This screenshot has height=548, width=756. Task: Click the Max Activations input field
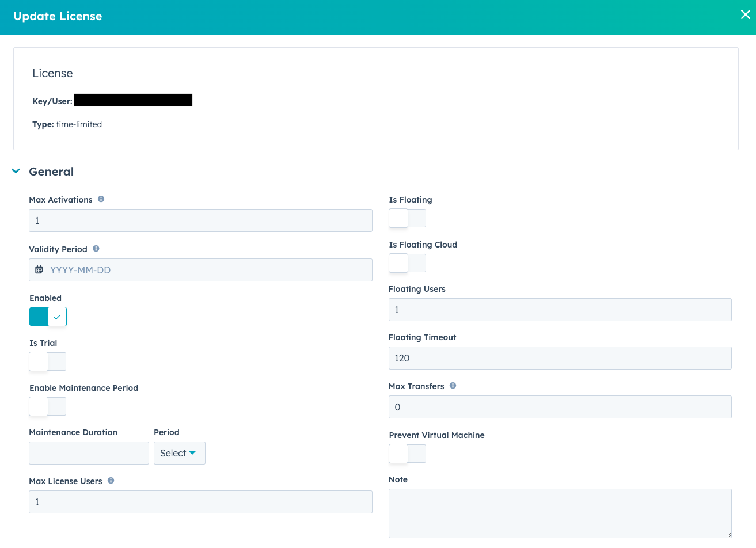pyautogui.click(x=200, y=220)
